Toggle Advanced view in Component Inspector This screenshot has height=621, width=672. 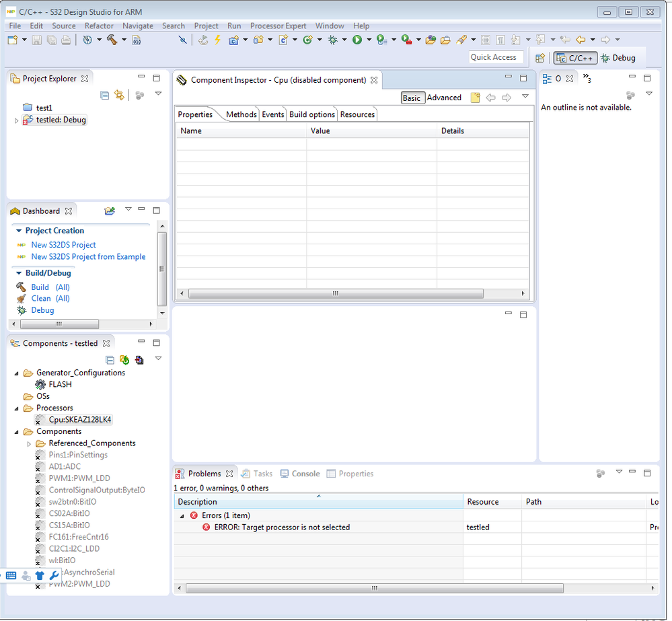(x=444, y=98)
